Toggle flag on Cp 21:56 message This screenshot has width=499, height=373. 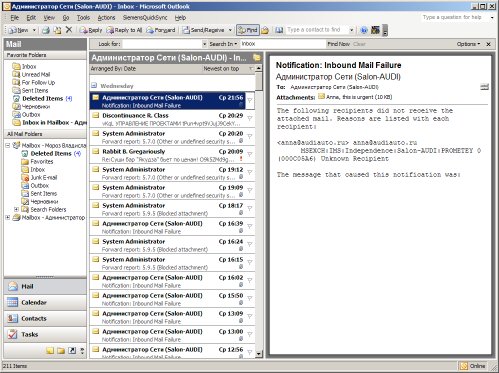point(250,100)
